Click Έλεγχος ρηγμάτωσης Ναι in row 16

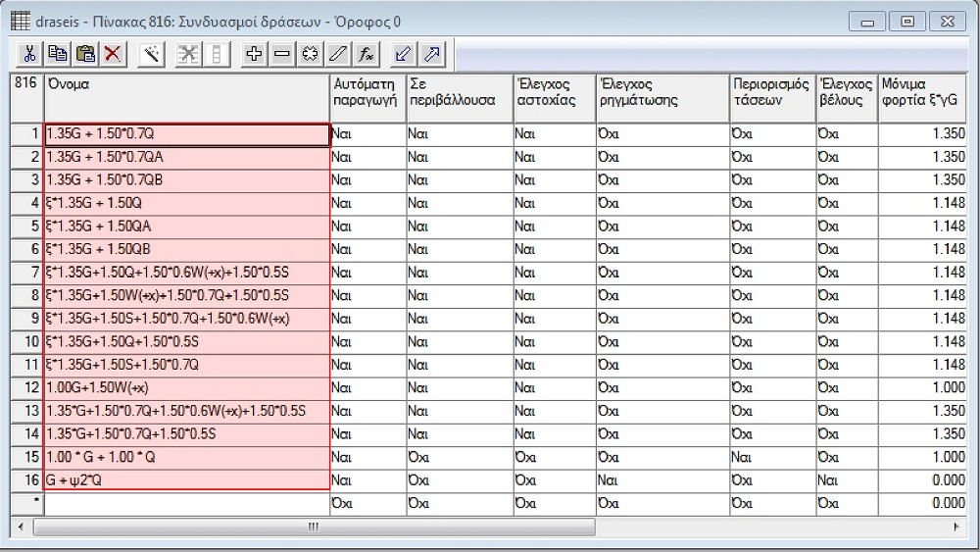pos(662,480)
